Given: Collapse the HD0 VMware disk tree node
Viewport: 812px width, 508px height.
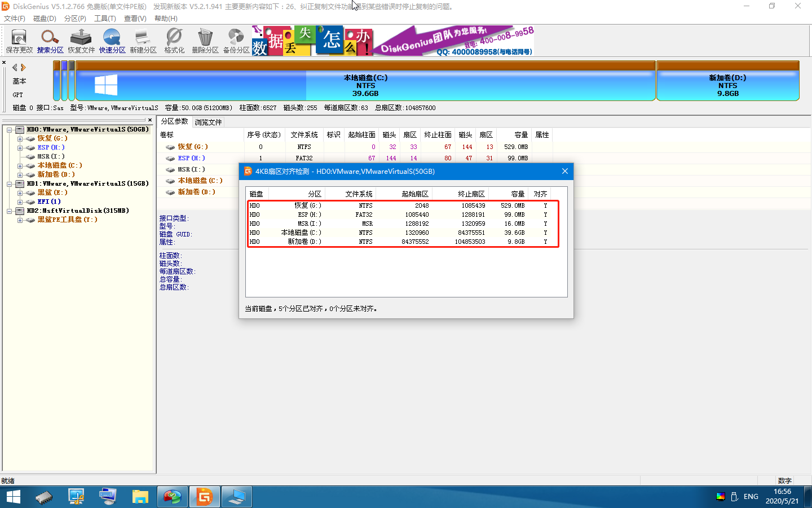Looking at the screenshot, I should [x=10, y=130].
